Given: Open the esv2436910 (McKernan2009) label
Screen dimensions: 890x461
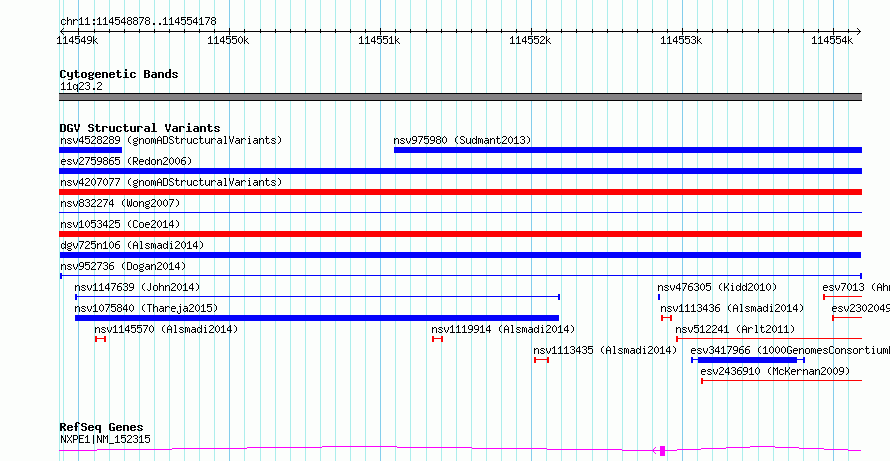Looking at the screenshot, I should pyautogui.click(x=775, y=371).
